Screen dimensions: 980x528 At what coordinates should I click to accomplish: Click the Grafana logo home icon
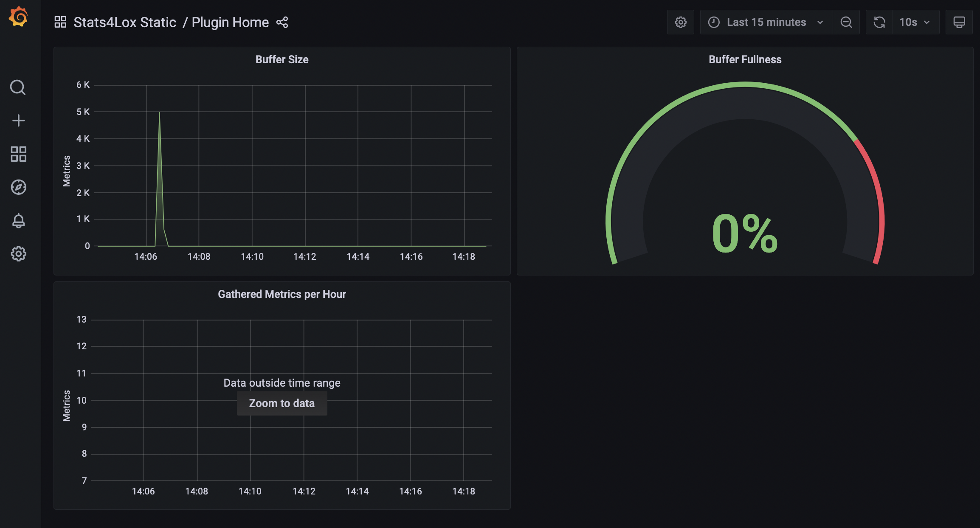point(18,17)
